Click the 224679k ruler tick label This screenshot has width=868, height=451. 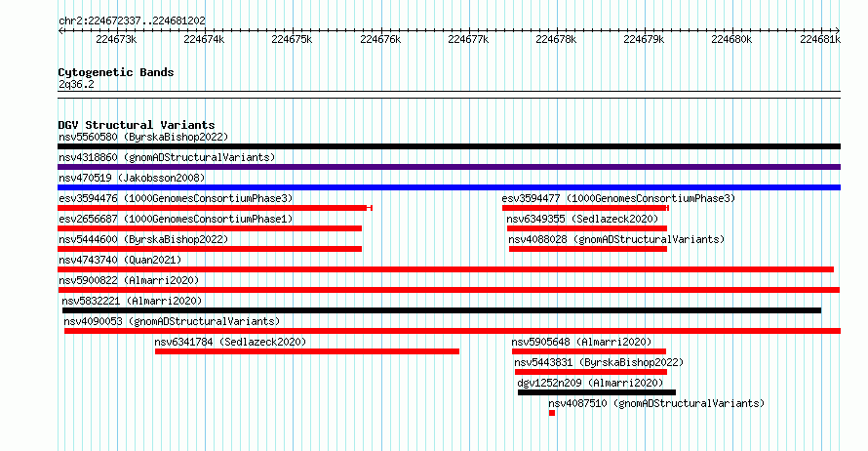(644, 39)
